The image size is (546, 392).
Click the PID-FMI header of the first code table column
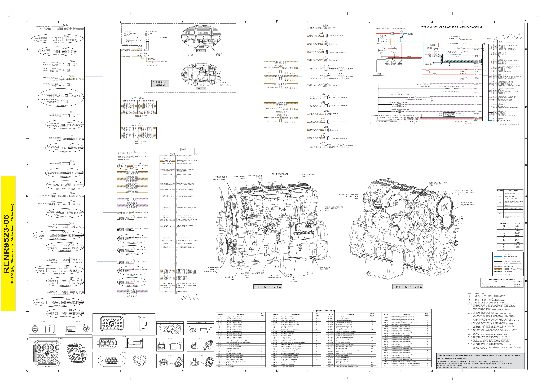[x=220, y=314]
